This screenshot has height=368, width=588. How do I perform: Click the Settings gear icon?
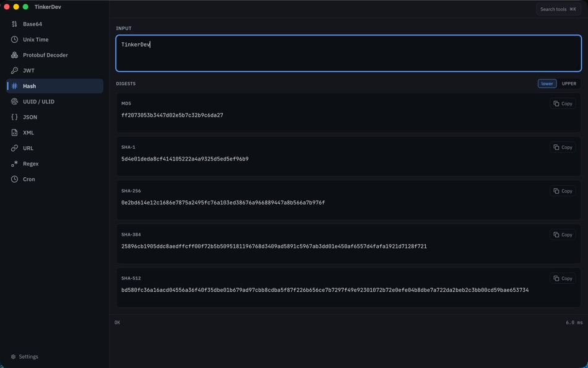click(14, 357)
